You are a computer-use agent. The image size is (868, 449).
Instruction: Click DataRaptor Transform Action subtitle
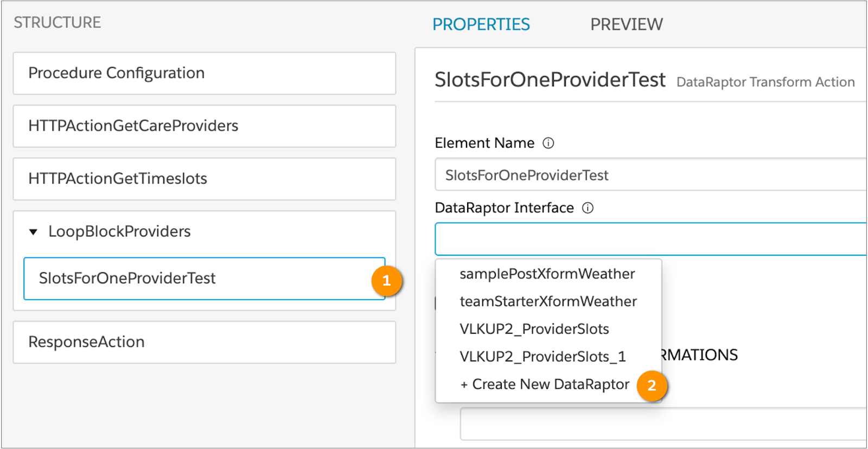tap(765, 82)
